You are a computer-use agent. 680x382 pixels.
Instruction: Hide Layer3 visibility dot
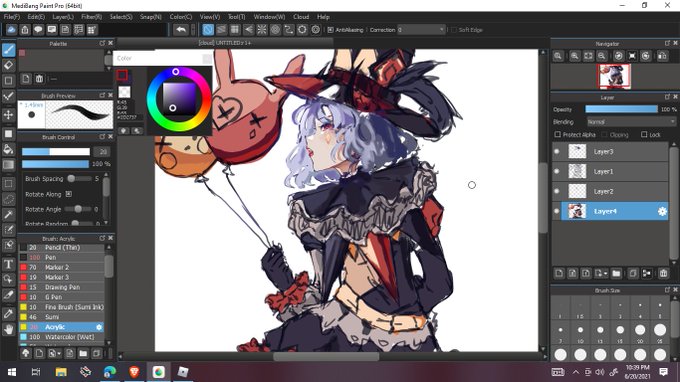point(557,151)
